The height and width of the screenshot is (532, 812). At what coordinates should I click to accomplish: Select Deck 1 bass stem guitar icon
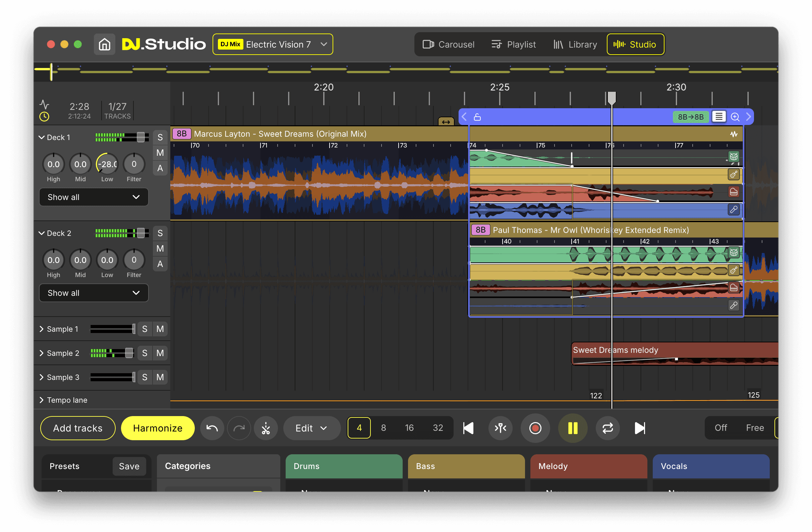(734, 175)
